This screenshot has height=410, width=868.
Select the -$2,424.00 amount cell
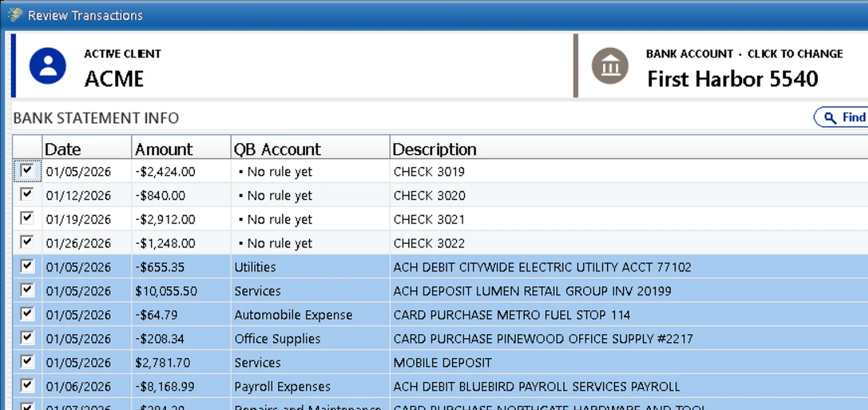pyautogui.click(x=181, y=172)
